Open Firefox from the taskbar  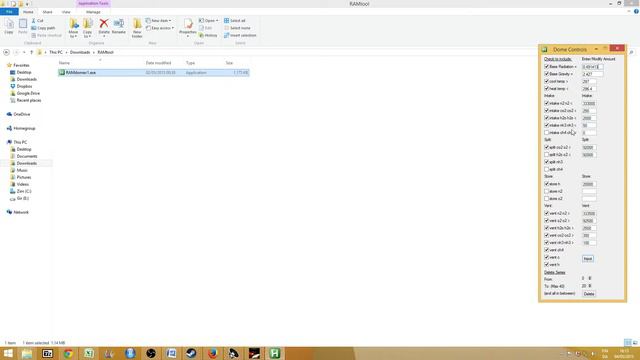tap(213, 353)
